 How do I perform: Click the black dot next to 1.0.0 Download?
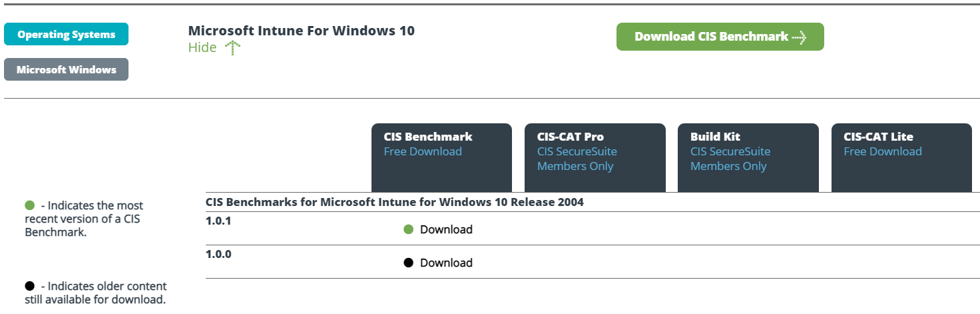tap(409, 263)
